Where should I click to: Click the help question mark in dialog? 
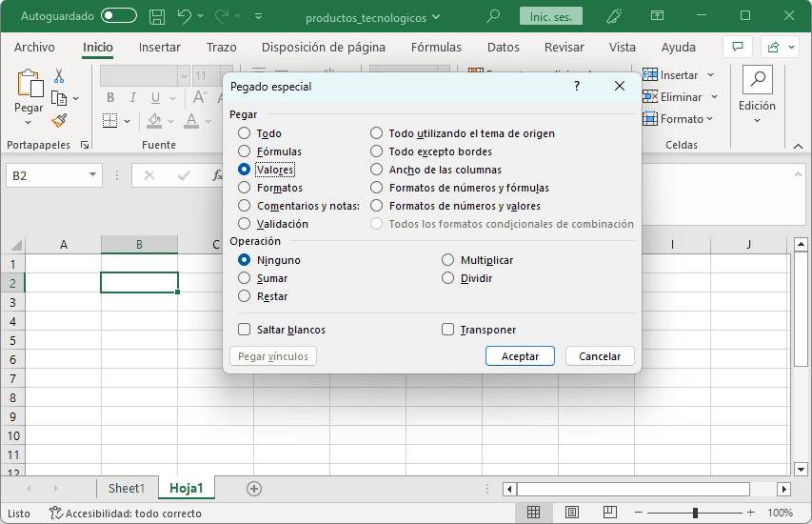[x=576, y=86]
